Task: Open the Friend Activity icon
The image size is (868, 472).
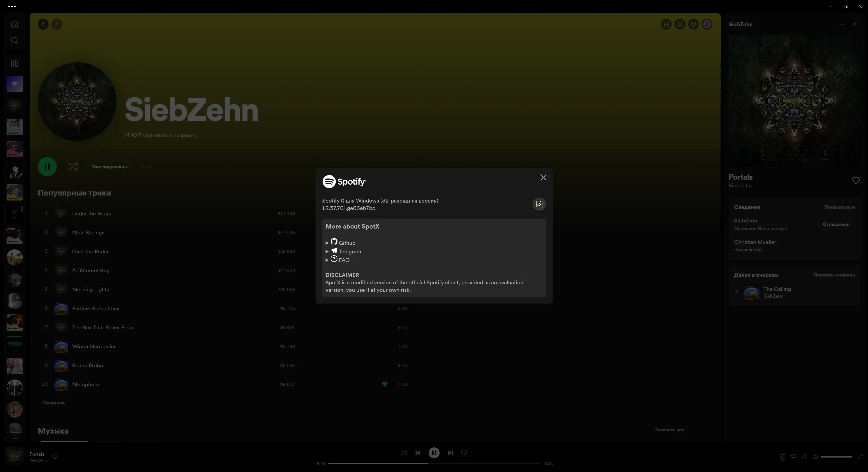Action: point(693,24)
